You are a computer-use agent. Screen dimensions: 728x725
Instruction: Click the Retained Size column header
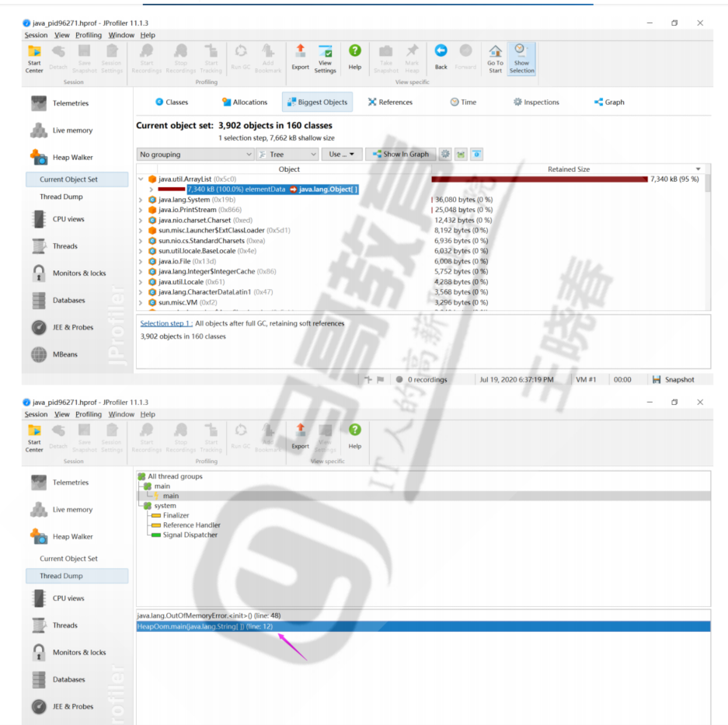(568, 169)
